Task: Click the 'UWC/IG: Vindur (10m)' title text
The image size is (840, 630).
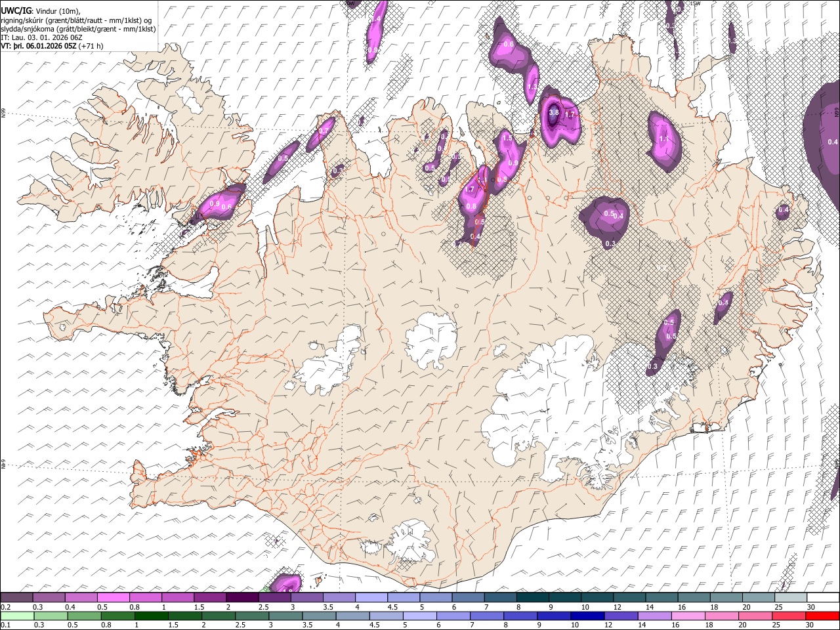Action: point(40,11)
